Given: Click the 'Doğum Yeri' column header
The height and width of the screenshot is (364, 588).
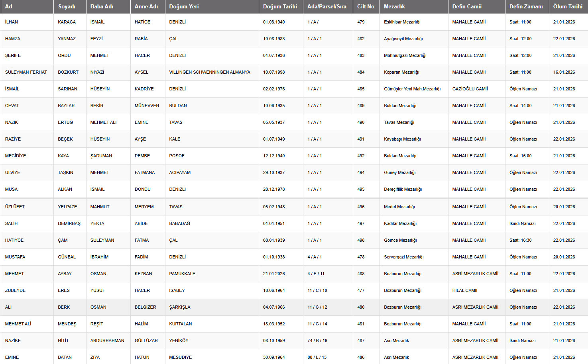Looking at the screenshot, I should (x=184, y=6).
